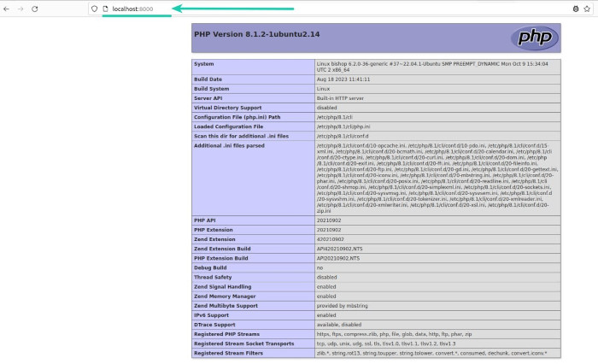
Task: Click the API420210902,NTS value
Action: coord(339,249)
